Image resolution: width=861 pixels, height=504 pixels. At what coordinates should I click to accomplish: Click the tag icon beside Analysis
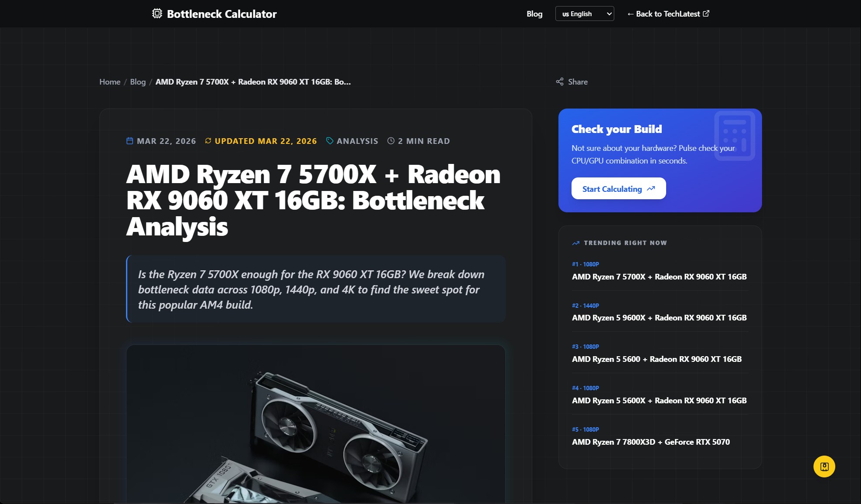coord(330,141)
